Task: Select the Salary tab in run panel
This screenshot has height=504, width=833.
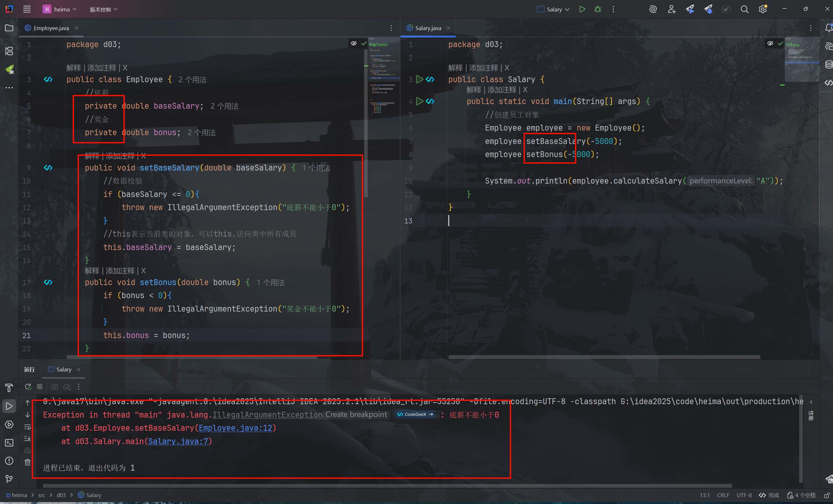Action: pyautogui.click(x=64, y=369)
